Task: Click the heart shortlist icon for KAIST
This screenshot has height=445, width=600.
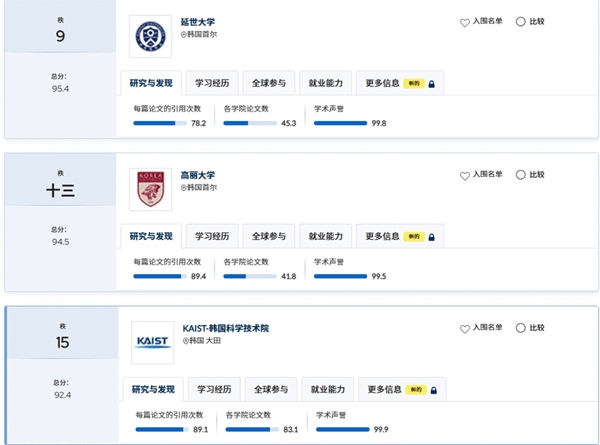Action: click(465, 329)
